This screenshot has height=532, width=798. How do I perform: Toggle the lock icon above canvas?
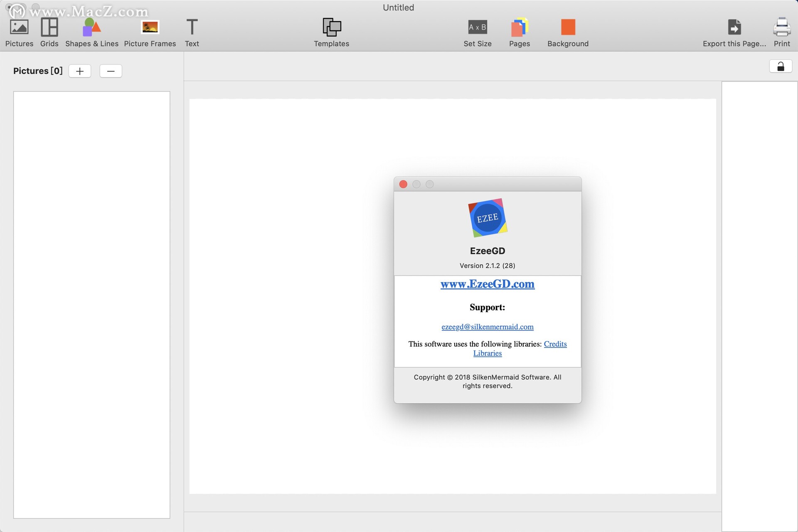[x=781, y=66]
